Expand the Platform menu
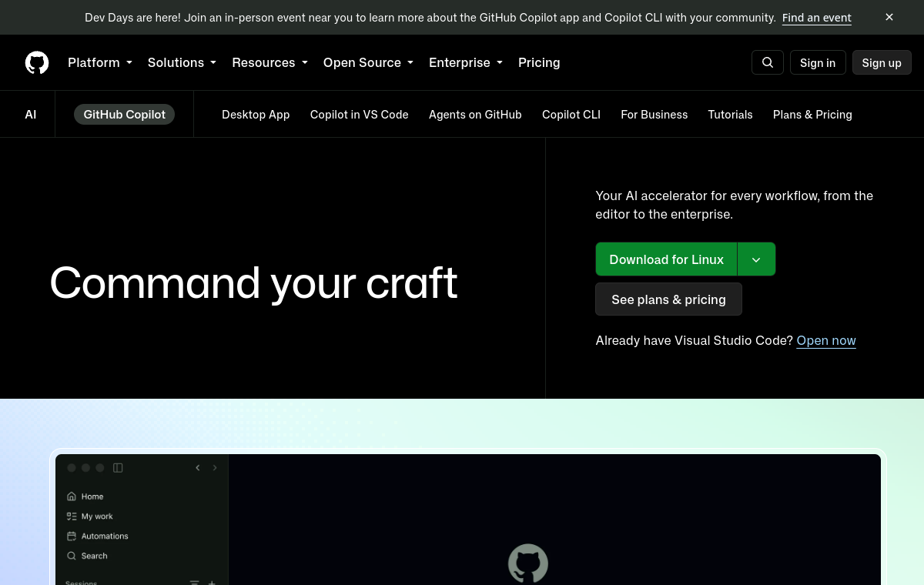The width and height of the screenshot is (924, 585). pyautogui.click(x=100, y=62)
